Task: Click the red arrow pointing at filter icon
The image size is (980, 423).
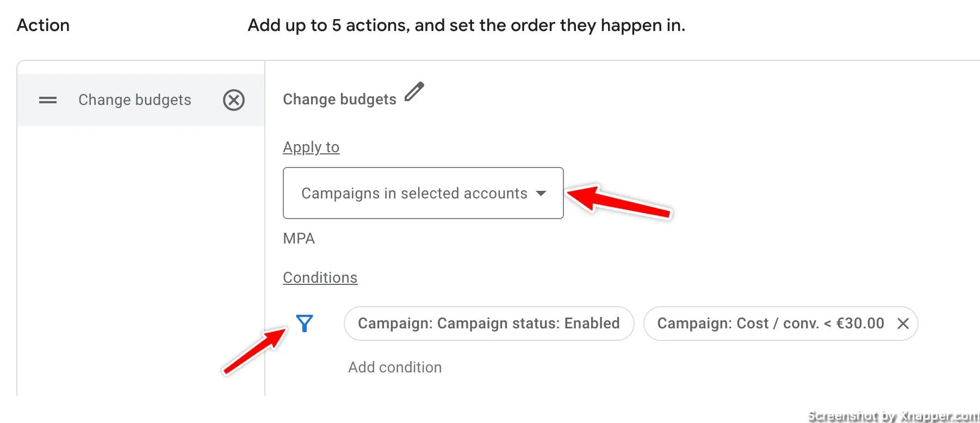Action: click(255, 351)
